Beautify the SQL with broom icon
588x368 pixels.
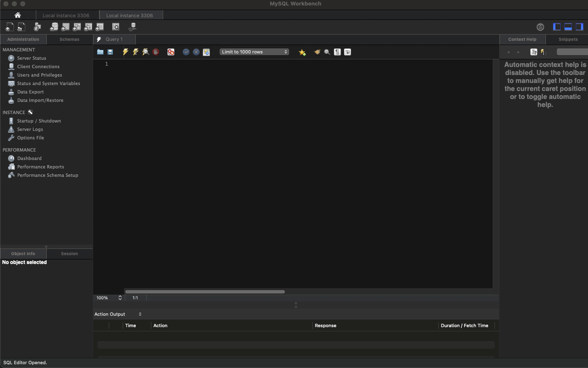[317, 52]
